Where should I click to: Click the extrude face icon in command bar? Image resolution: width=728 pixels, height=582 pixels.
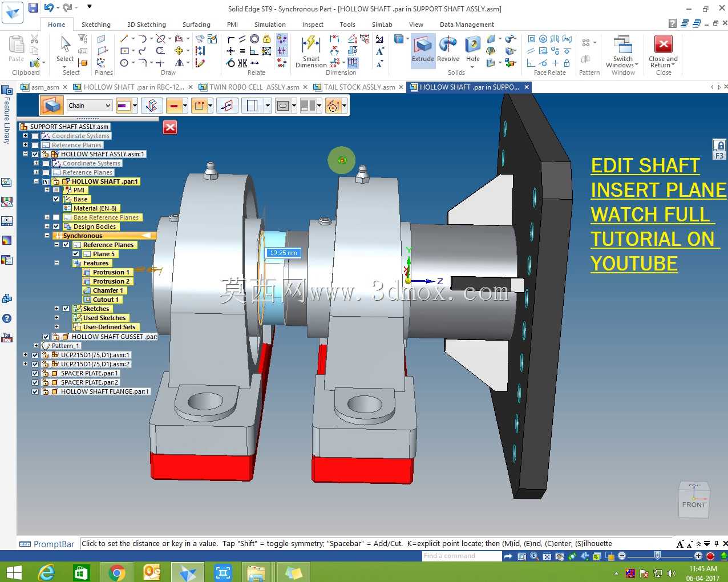pyautogui.click(x=51, y=106)
